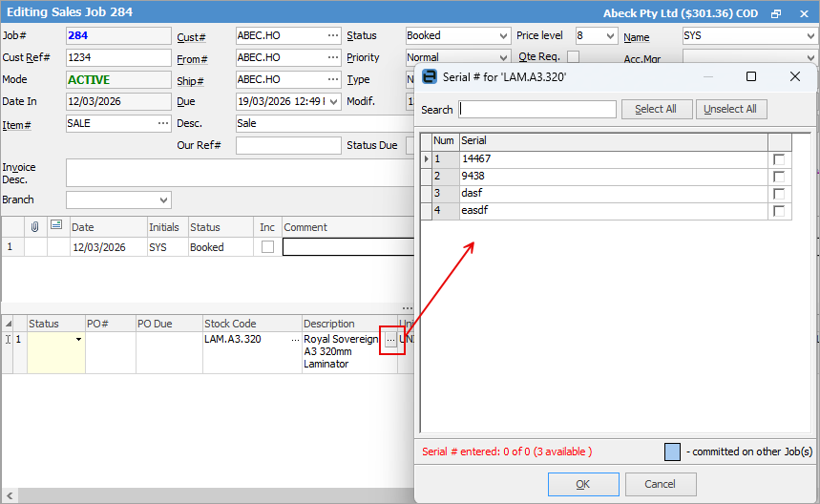Image resolution: width=820 pixels, height=504 pixels.
Task: Click the Date In field 12/03/2026
Action: pos(118,101)
